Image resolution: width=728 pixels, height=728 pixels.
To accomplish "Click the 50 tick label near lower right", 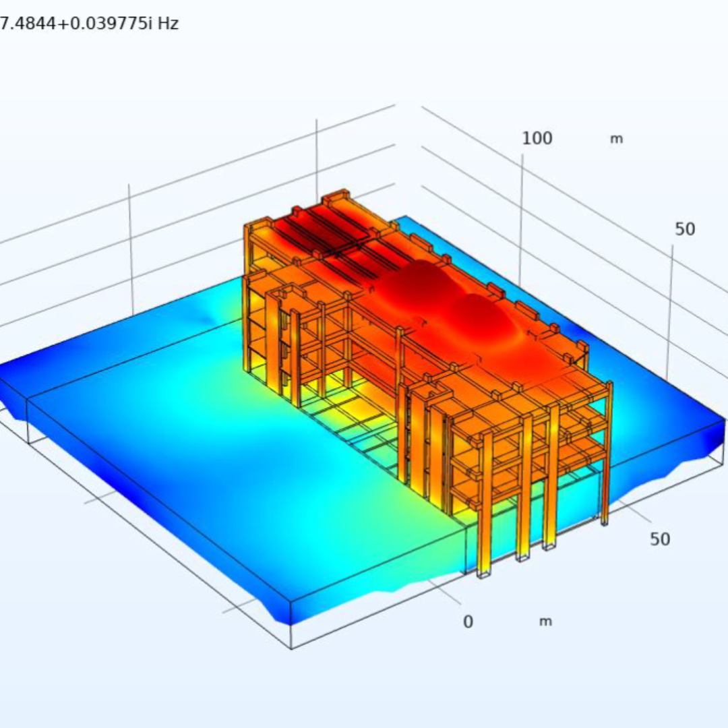I will [x=660, y=539].
